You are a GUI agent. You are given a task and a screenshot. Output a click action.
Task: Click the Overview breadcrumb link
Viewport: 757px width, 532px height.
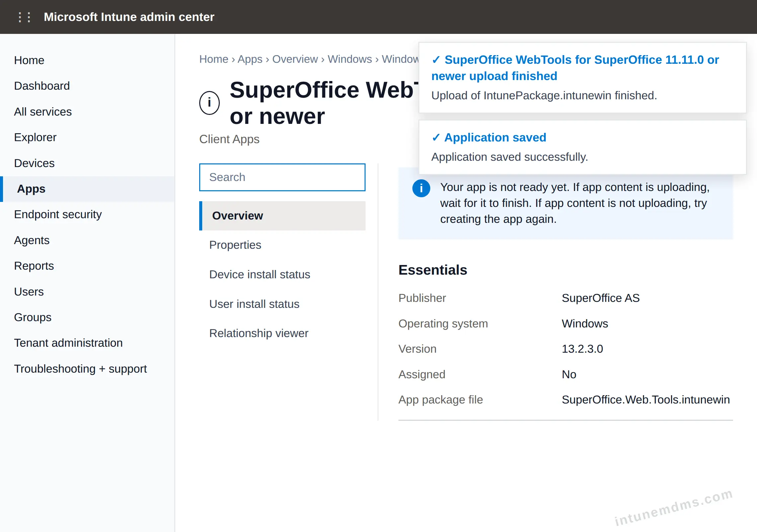(295, 59)
